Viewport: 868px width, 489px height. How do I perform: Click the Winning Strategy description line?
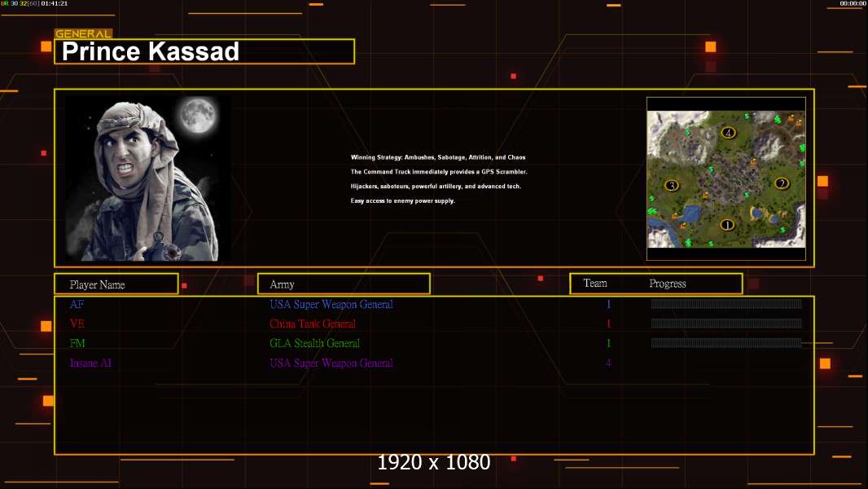(x=438, y=157)
